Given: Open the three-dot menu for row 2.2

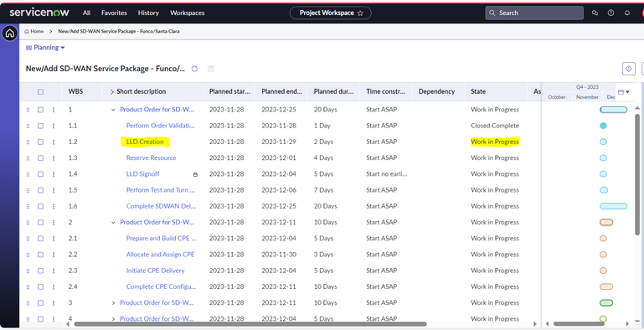Looking at the screenshot, I should coord(54,255).
